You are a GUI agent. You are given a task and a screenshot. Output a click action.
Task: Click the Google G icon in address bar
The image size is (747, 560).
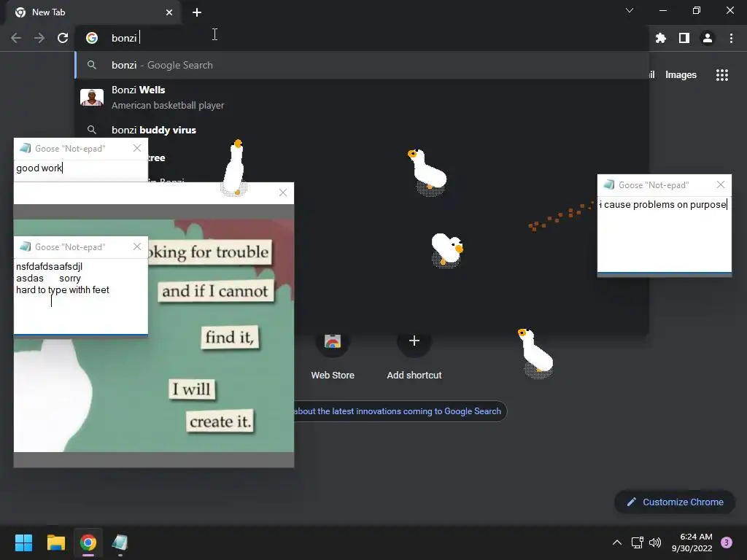(92, 38)
